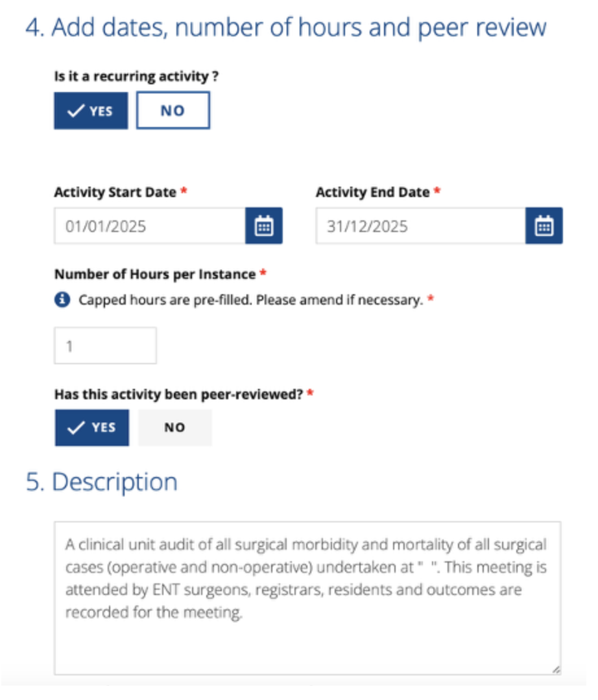Focus the Number of Hours per Instance field
Viewport: 598px width, 700px height.
click(x=105, y=345)
